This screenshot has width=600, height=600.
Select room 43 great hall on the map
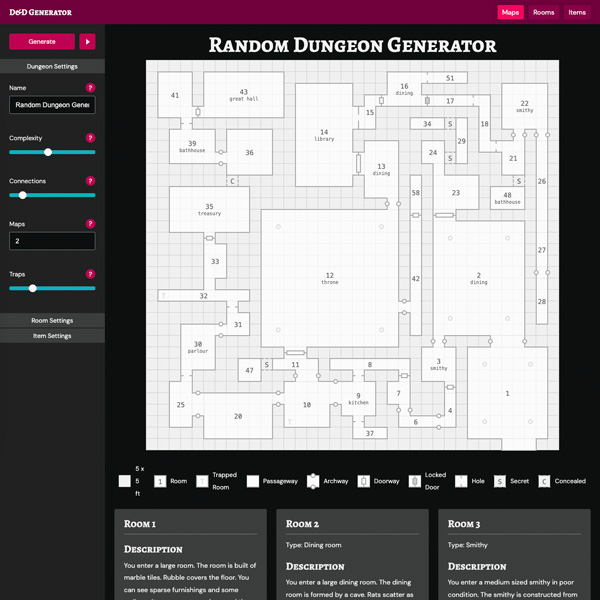[243, 95]
